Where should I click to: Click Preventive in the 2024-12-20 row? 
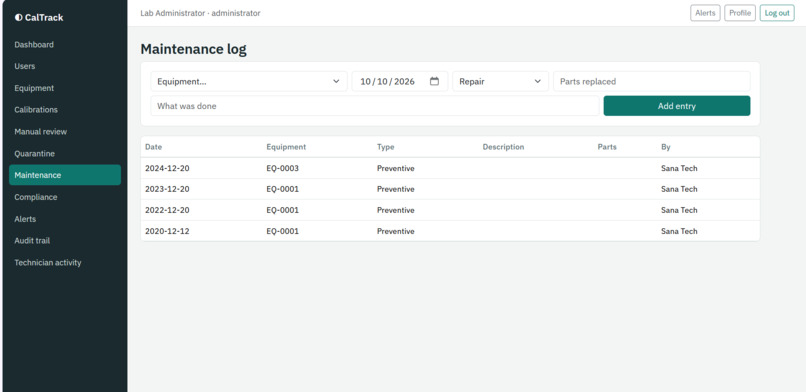coord(395,169)
